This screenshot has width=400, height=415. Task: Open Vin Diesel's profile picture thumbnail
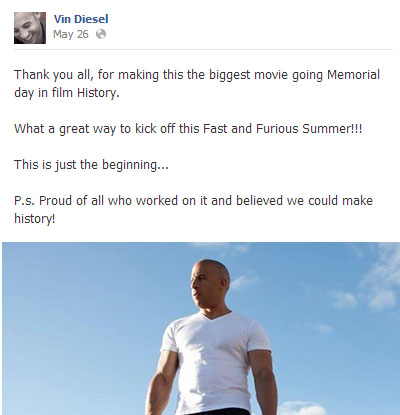(30, 28)
